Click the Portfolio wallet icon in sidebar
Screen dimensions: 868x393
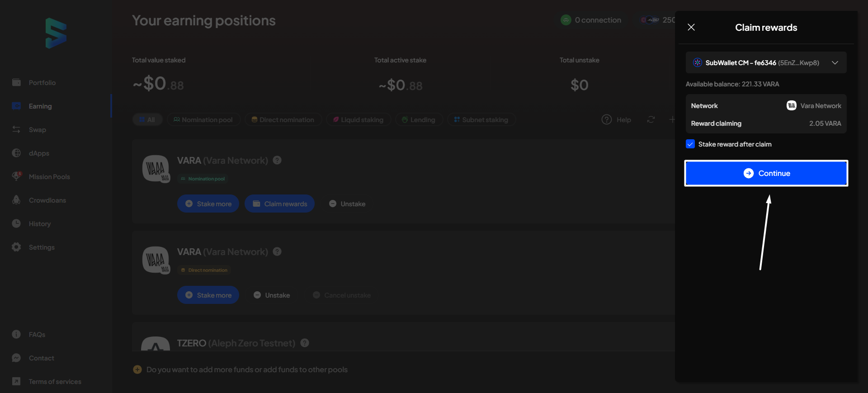tap(16, 82)
